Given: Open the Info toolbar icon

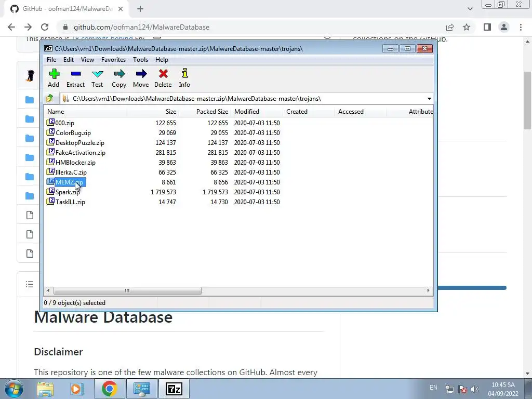Looking at the screenshot, I should [184, 78].
